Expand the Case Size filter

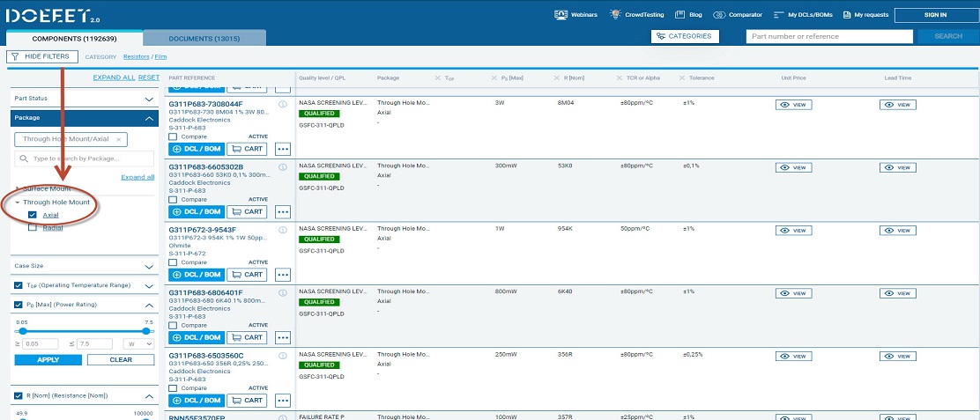pos(149,267)
